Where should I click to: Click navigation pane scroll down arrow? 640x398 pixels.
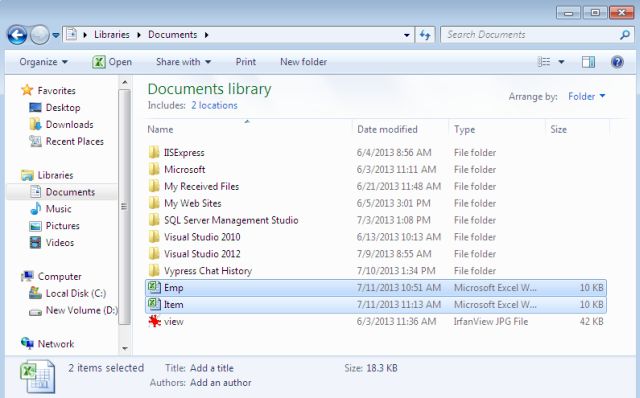coord(124,348)
